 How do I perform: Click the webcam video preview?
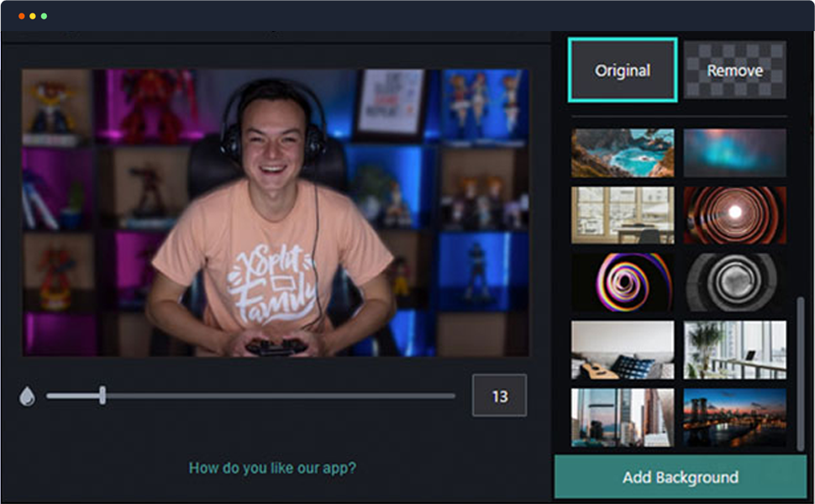click(276, 212)
